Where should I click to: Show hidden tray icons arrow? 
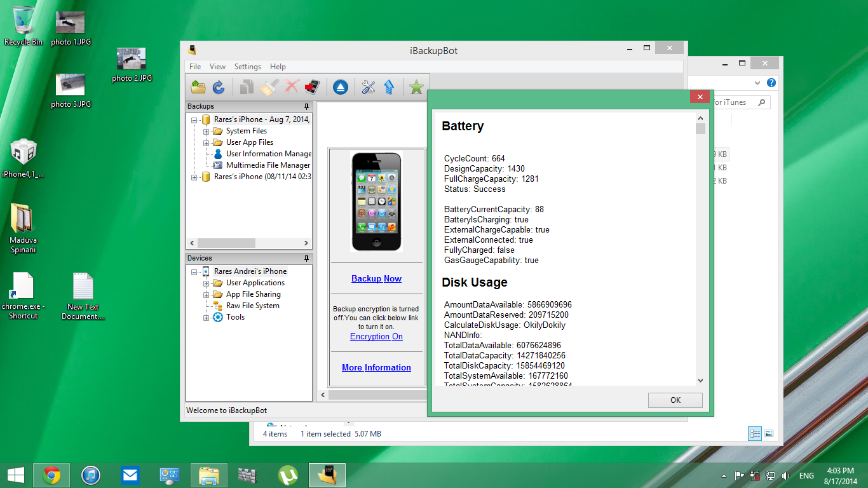click(x=724, y=476)
